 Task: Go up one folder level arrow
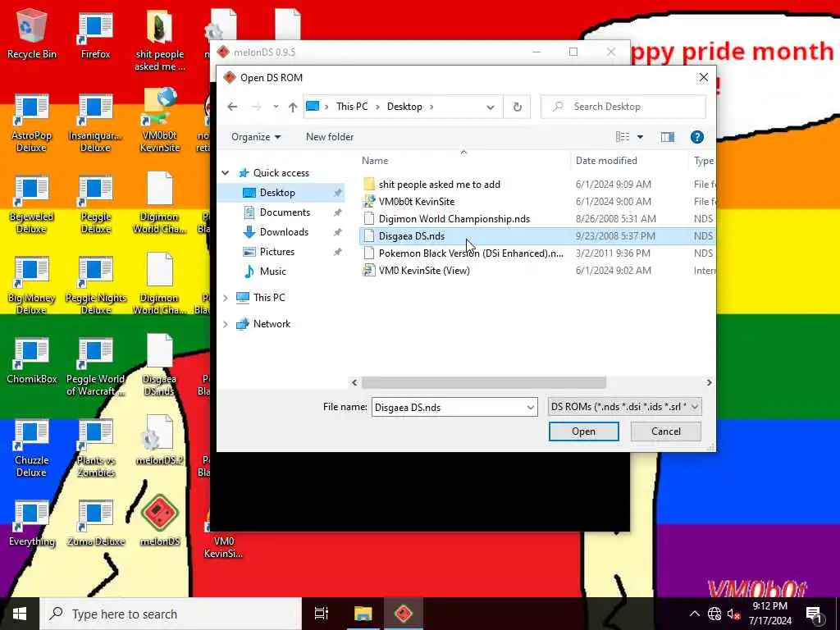pos(293,107)
